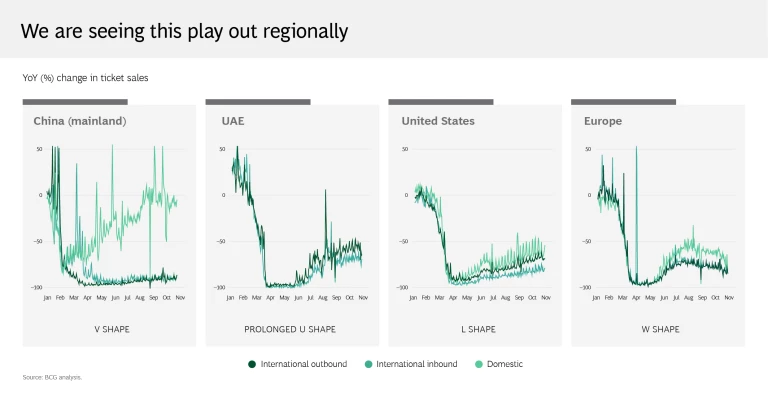Select the PROLONGED U SHAPE caption
Viewport: 768px width, 402px height.
[292, 328]
